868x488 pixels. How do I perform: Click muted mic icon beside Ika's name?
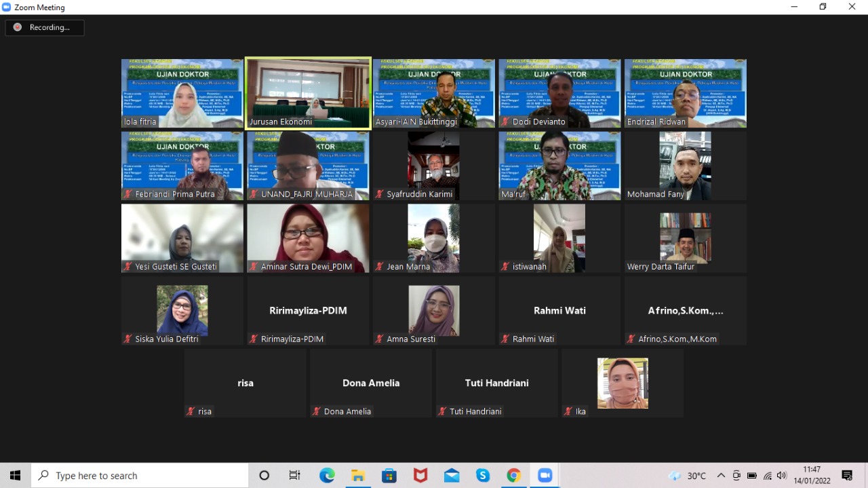tap(568, 411)
